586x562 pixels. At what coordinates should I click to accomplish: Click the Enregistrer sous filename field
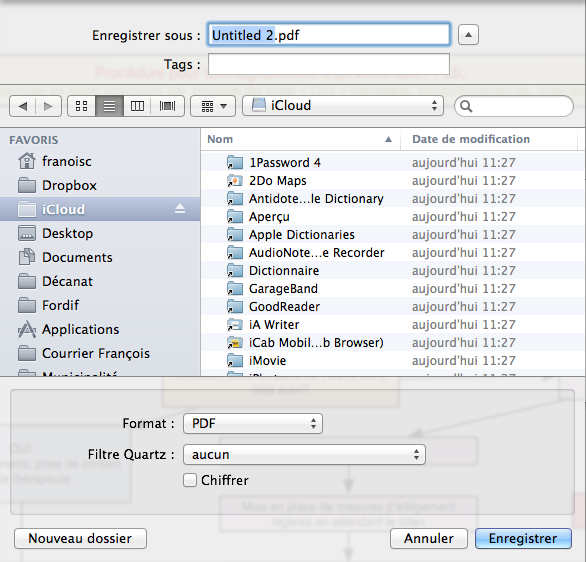(x=329, y=35)
